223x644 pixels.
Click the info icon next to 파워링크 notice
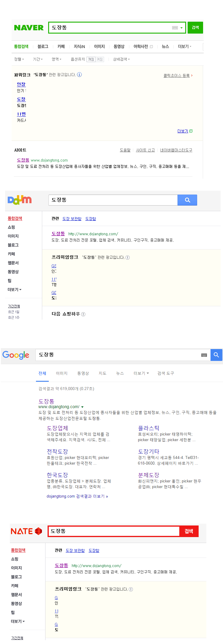(79, 75)
